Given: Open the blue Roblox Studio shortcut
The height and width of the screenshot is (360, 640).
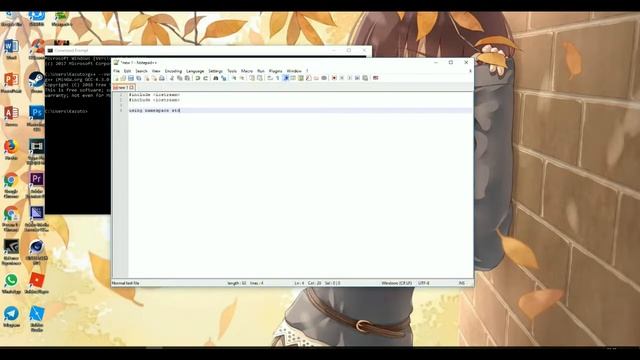Looking at the screenshot, I should pyautogui.click(x=37, y=318).
